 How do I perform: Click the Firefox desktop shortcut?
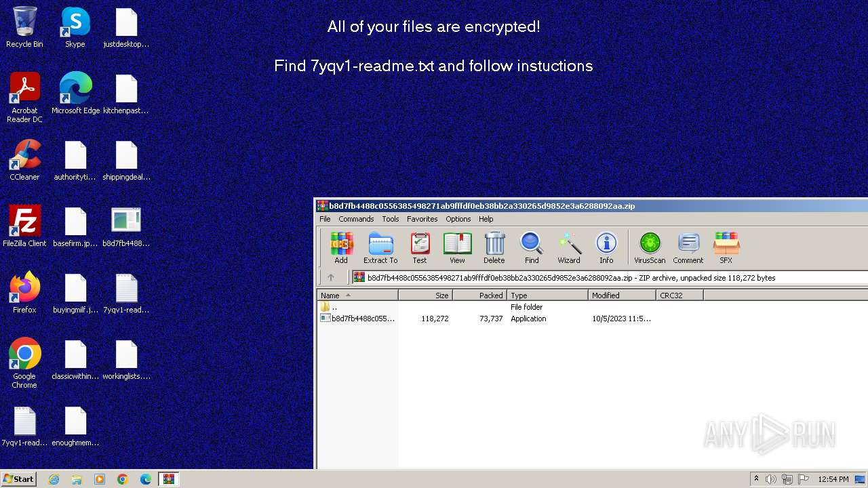point(24,293)
